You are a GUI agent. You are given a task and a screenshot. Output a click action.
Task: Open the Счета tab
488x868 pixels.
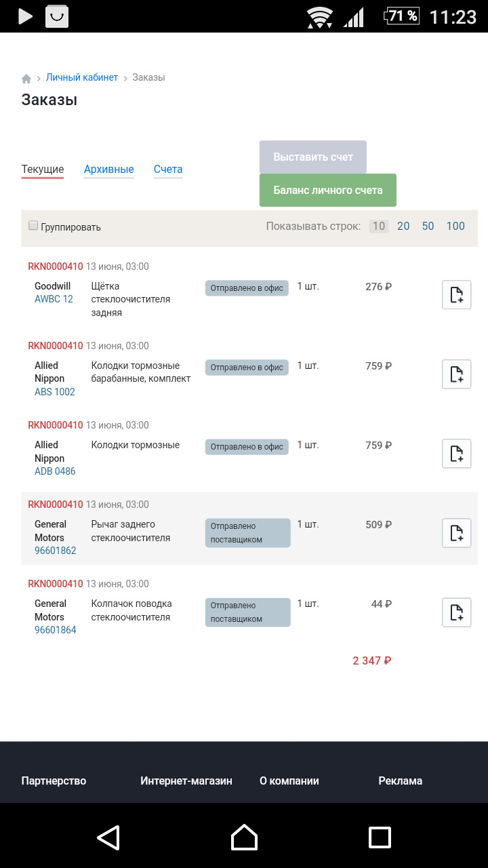(168, 170)
